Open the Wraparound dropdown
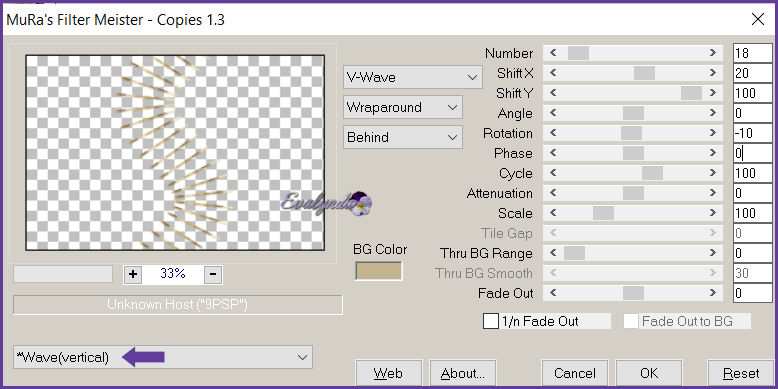 pyautogui.click(x=402, y=107)
